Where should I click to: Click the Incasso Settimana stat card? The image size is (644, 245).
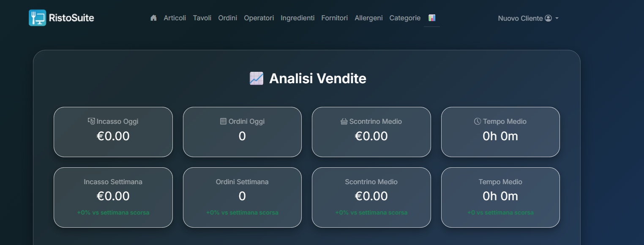pos(113,197)
